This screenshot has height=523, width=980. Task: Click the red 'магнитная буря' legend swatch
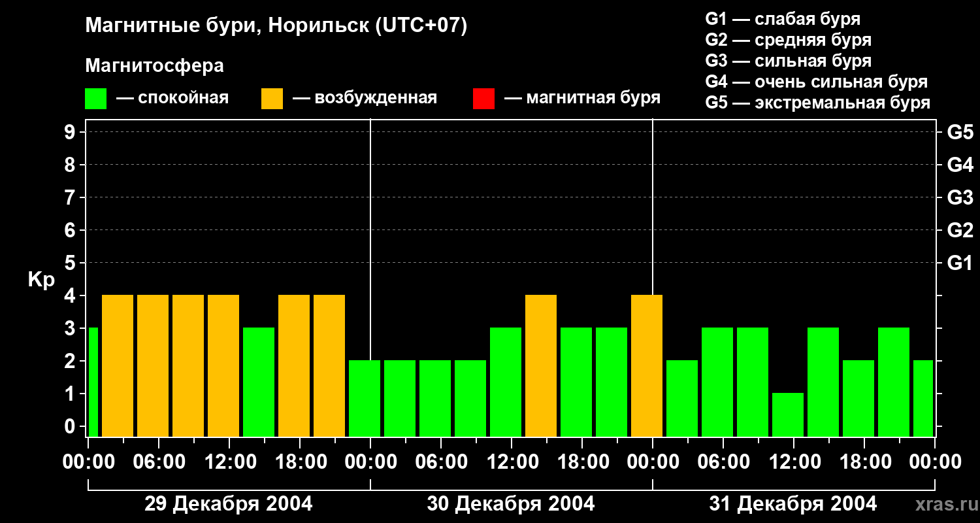[x=483, y=99]
